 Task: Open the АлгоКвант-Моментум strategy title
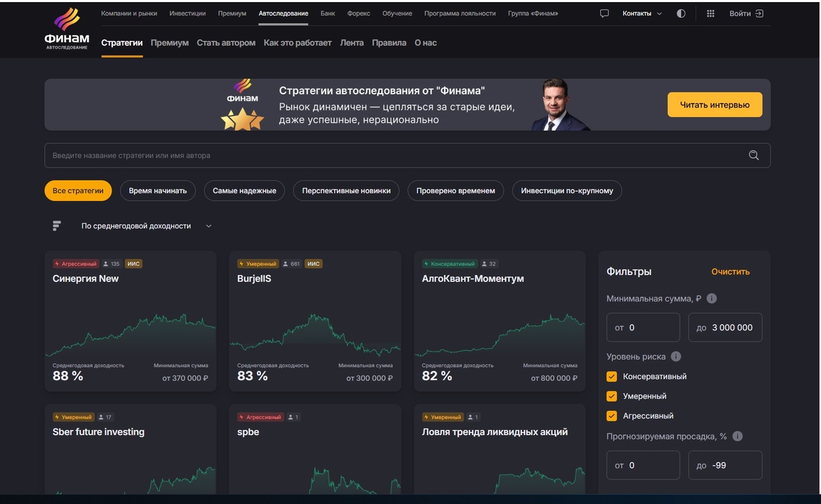473,278
